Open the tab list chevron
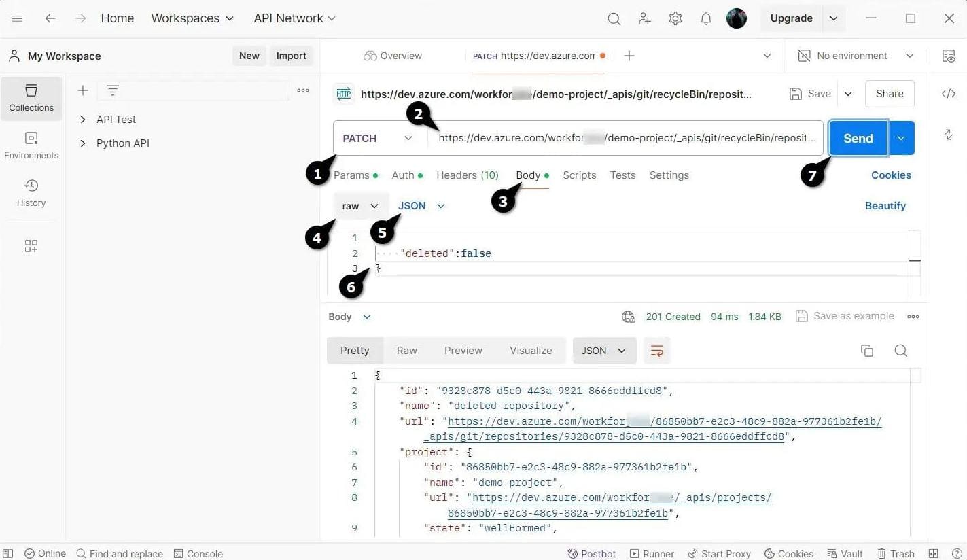 [767, 56]
